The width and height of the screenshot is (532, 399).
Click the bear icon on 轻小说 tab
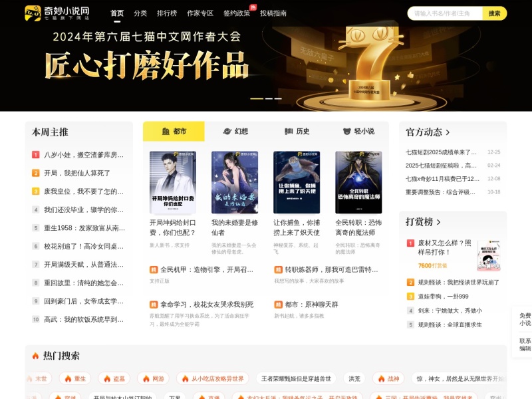point(346,131)
